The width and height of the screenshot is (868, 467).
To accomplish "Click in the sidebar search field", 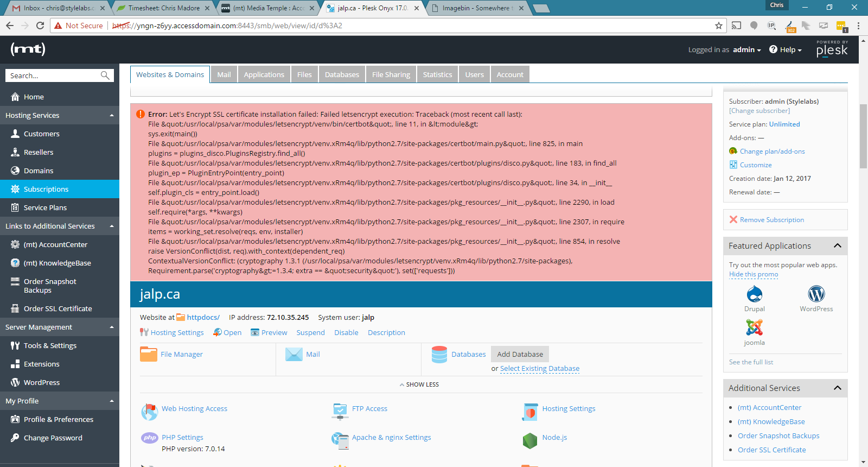I will (53, 75).
